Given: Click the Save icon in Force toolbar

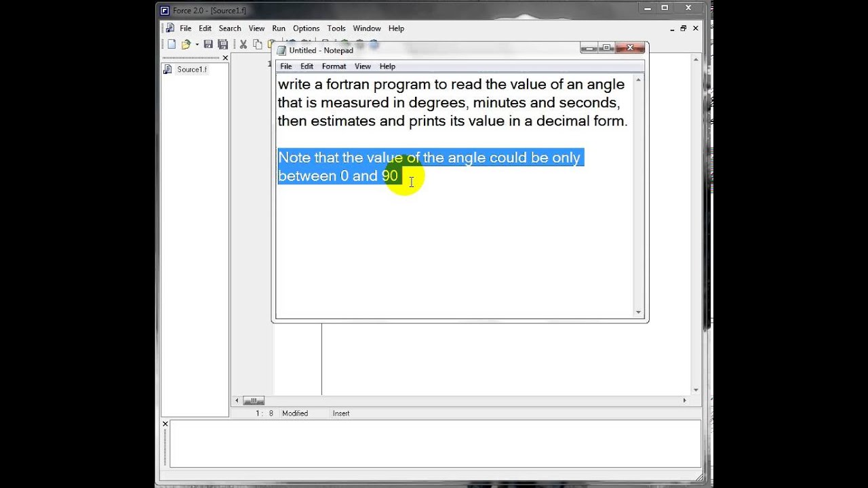Looking at the screenshot, I should coord(208,44).
